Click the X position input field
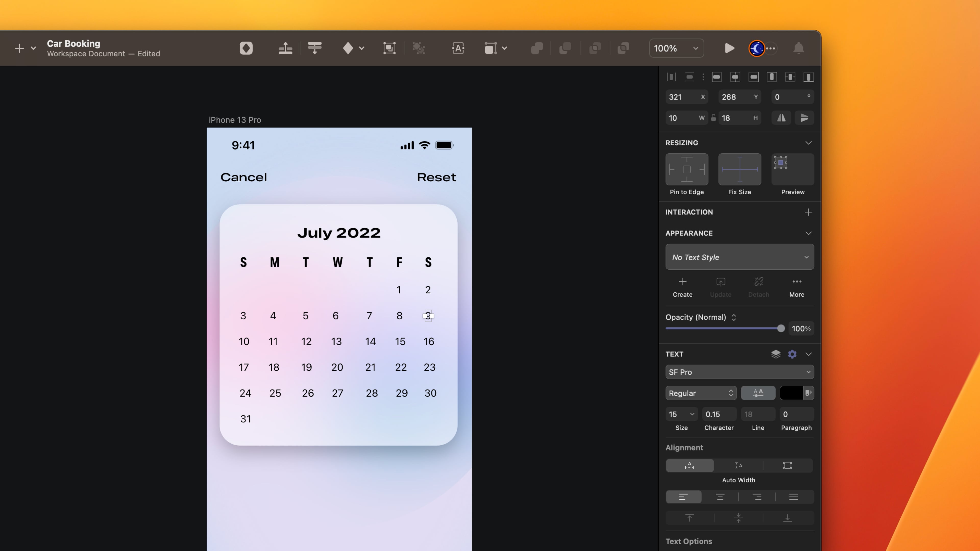This screenshot has width=980, height=551. click(683, 97)
